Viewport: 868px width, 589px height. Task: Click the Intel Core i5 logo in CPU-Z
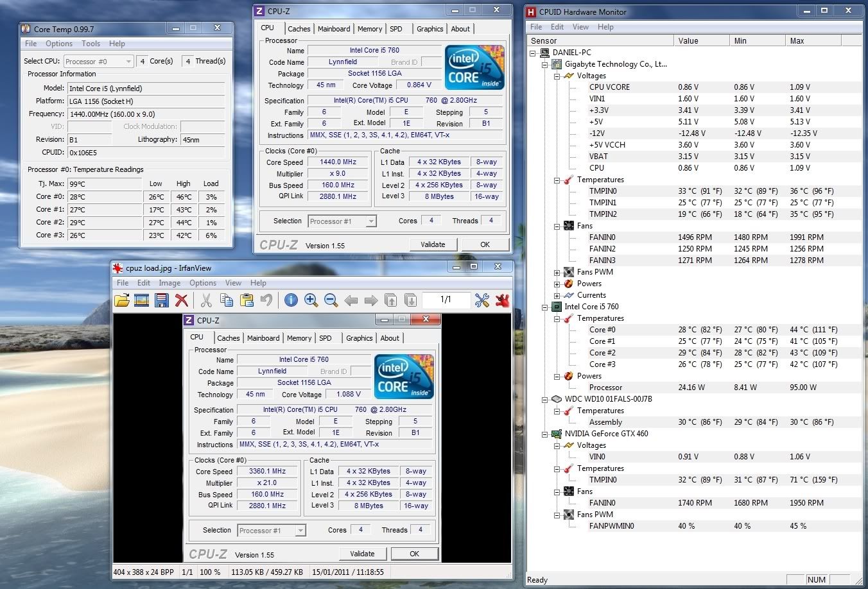pyautogui.click(x=474, y=67)
